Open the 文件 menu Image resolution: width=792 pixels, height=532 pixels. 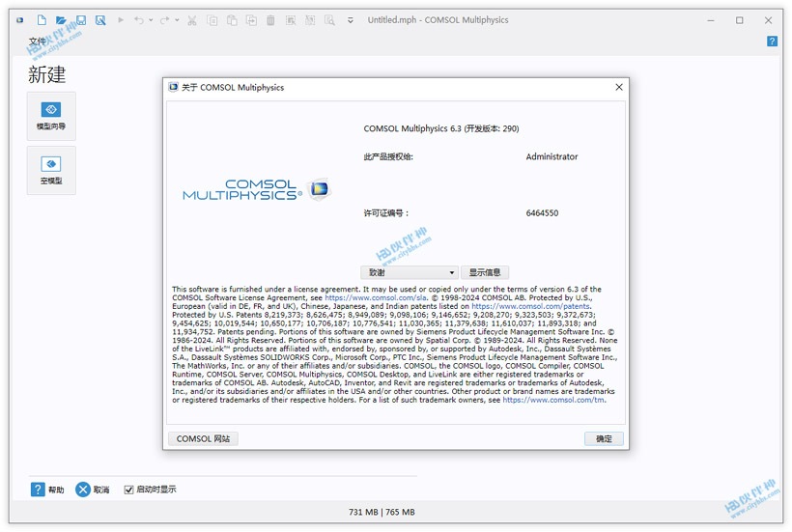click(x=38, y=41)
